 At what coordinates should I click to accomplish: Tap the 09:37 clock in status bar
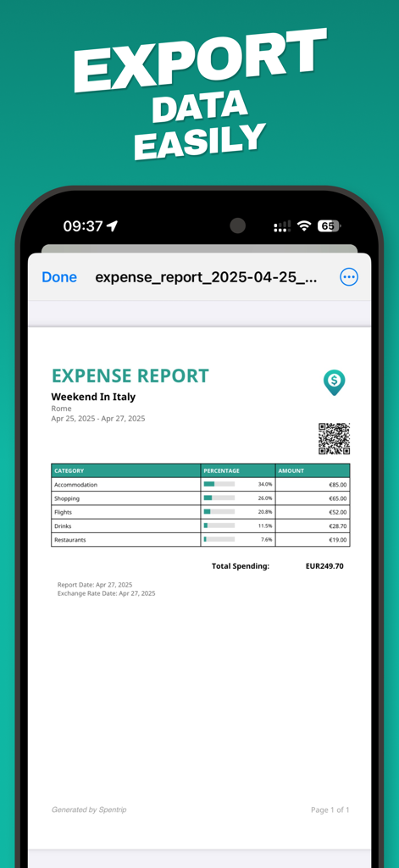click(83, 225)
